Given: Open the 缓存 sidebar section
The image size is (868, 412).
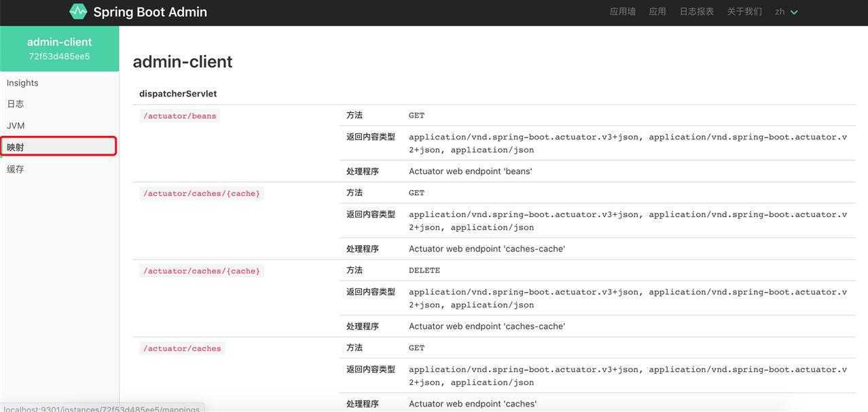Looking at the screenshot, I should pyautogui.click(x=16, y=169).
